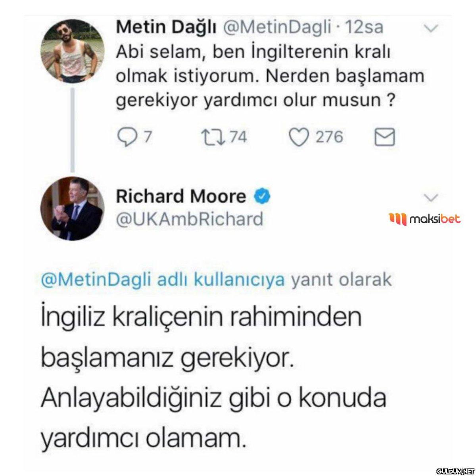Click the envelope direct message icon
The height and width of the screenshot is (476, 476).
(x=384, y=137)
